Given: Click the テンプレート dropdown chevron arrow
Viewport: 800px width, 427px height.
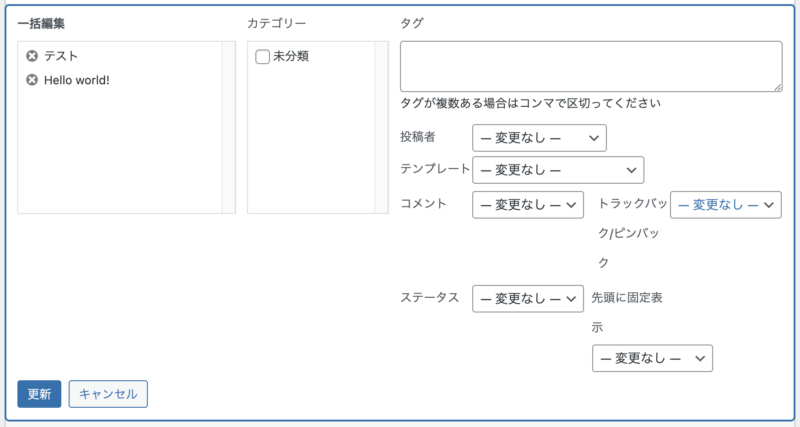Looking at the screenshot, I should (x=631, y=170).
